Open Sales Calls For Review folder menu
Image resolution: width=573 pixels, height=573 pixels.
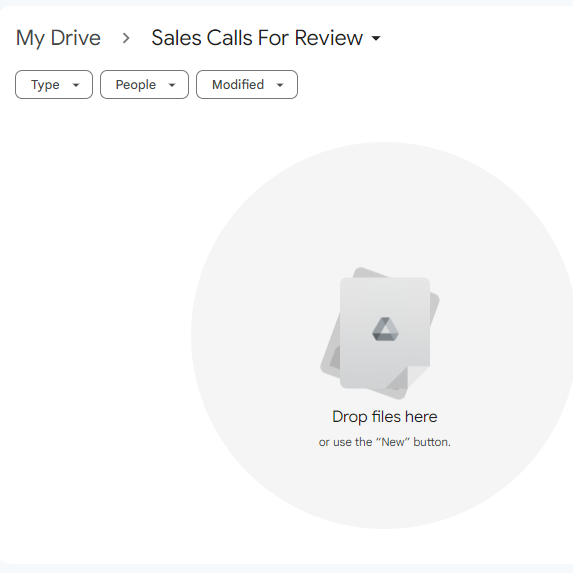(x=266, y=38)
